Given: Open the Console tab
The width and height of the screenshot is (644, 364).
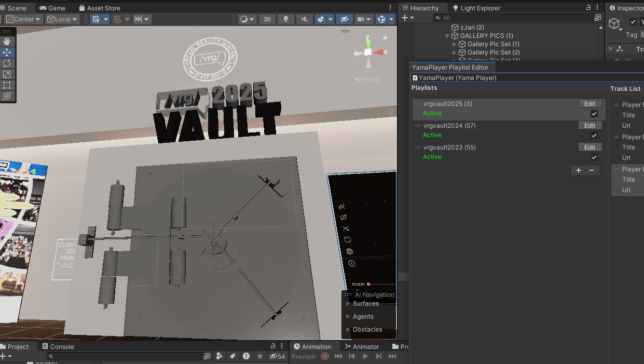Looking at the screenshot, I should 61,346.
